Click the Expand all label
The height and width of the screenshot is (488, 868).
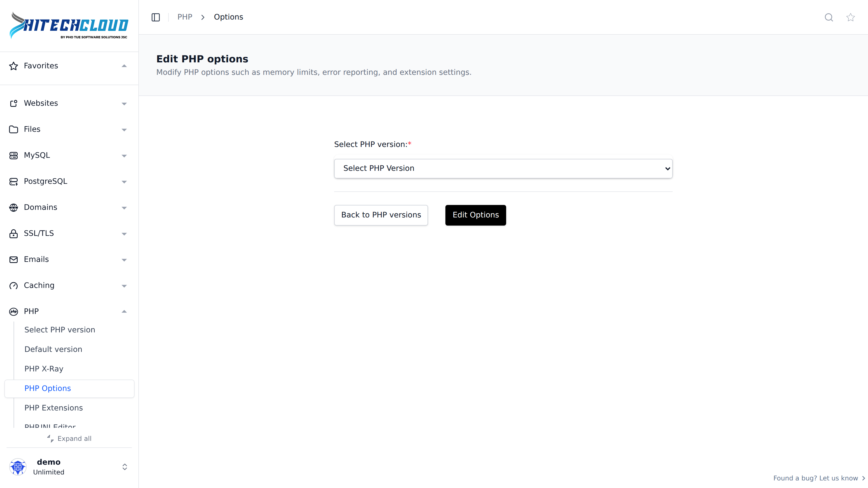point(75,438)
